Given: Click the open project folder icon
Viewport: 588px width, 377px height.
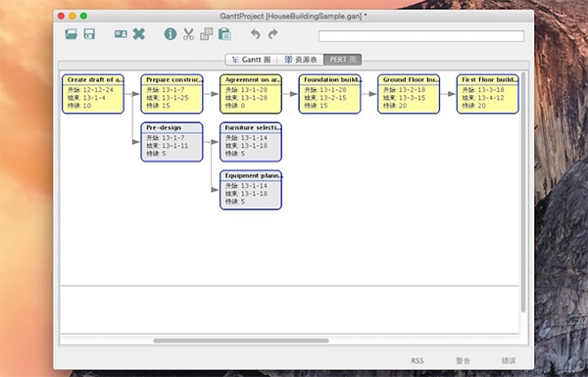Looking at the screenshot, I should pyautogui.click(x=71, y=34).
